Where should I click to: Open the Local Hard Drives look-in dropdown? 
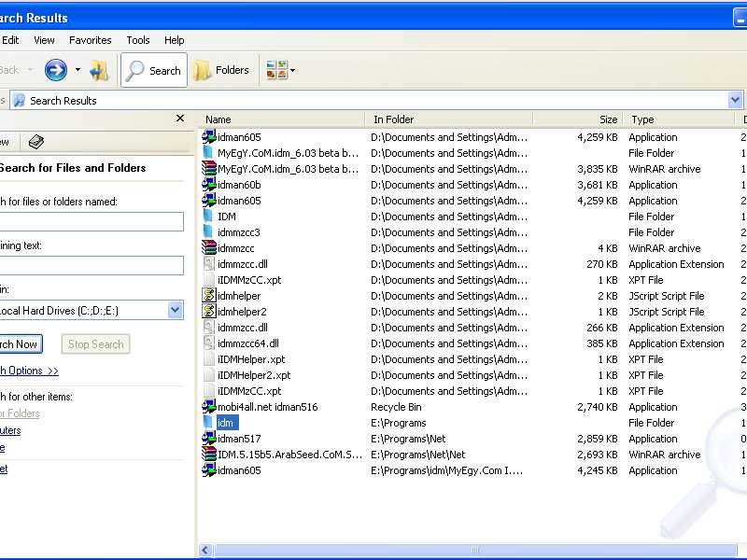[x=175, y=311]
